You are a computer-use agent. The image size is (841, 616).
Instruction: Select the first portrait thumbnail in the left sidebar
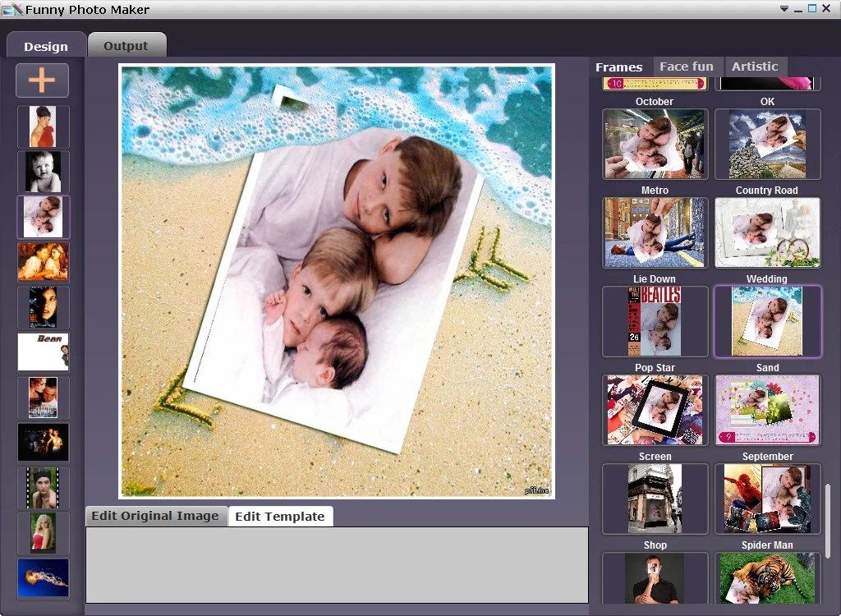(x=43, y=126)
